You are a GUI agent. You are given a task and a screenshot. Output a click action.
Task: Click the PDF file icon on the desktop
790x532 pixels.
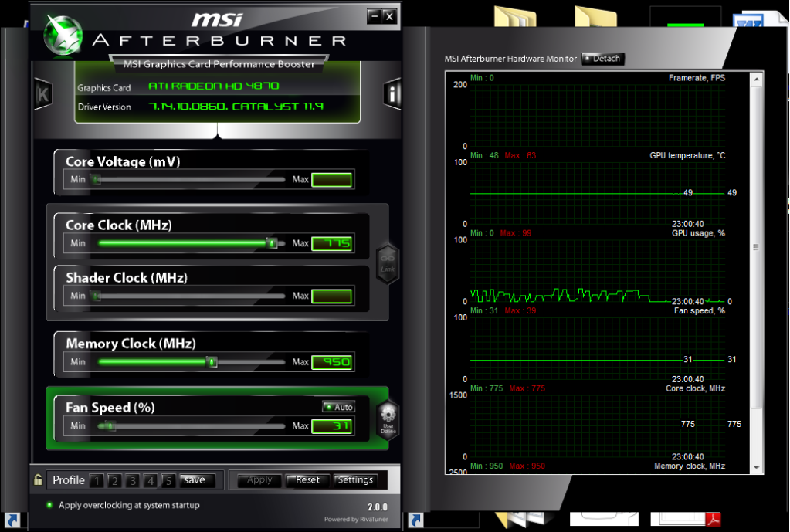pos(713,519)
